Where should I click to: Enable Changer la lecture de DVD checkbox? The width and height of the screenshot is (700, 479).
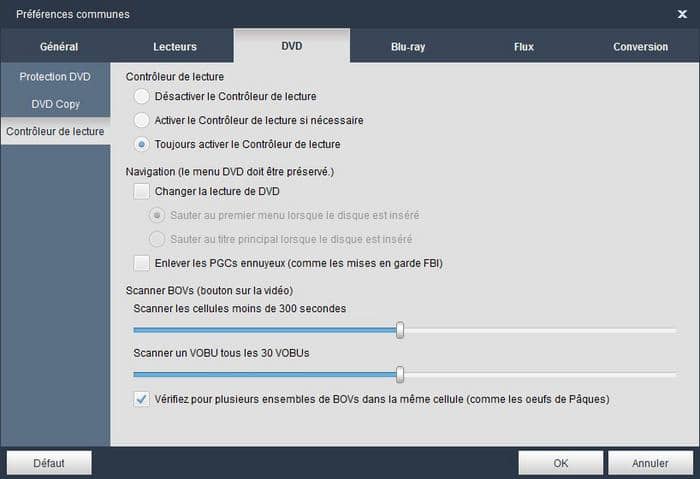click(142, 191)
